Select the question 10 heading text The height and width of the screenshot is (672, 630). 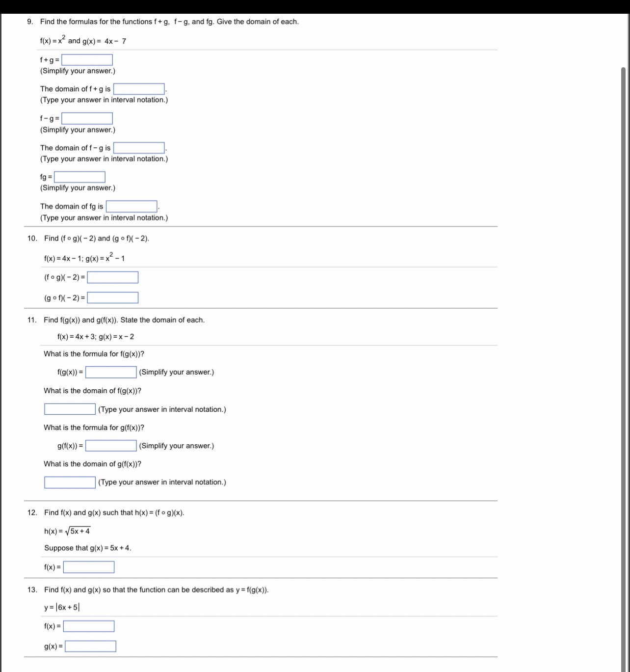tap(96, 238)
